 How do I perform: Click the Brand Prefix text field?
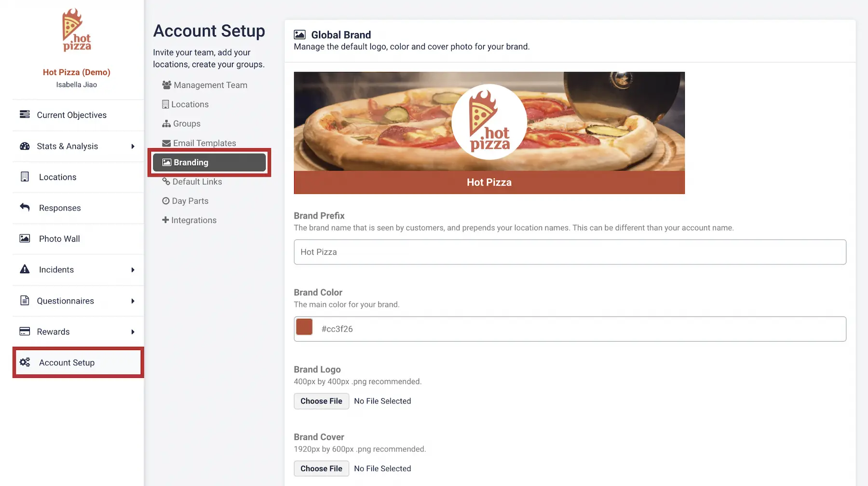(x=570, y=252)
